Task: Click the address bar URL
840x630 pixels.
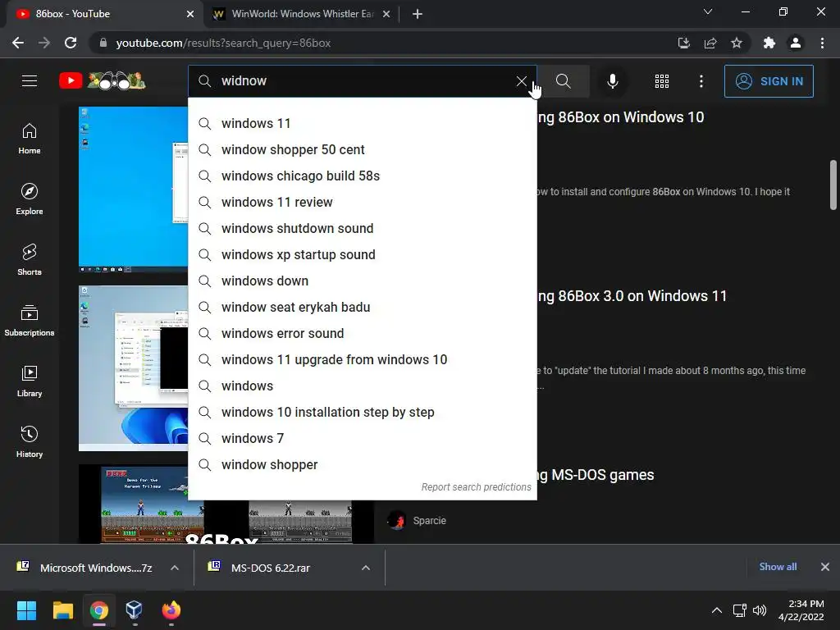Action: [x=223, y=43]
